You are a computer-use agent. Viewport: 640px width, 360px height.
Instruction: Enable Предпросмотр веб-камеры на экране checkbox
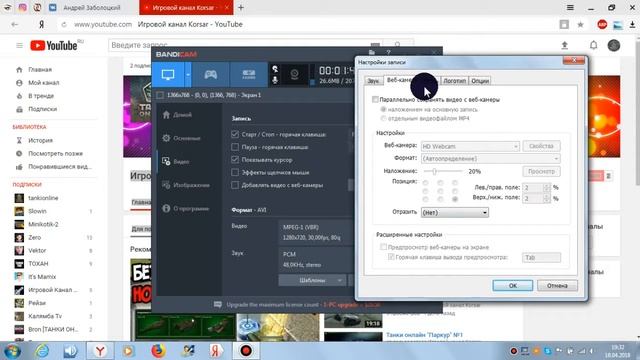click(383, 247)
